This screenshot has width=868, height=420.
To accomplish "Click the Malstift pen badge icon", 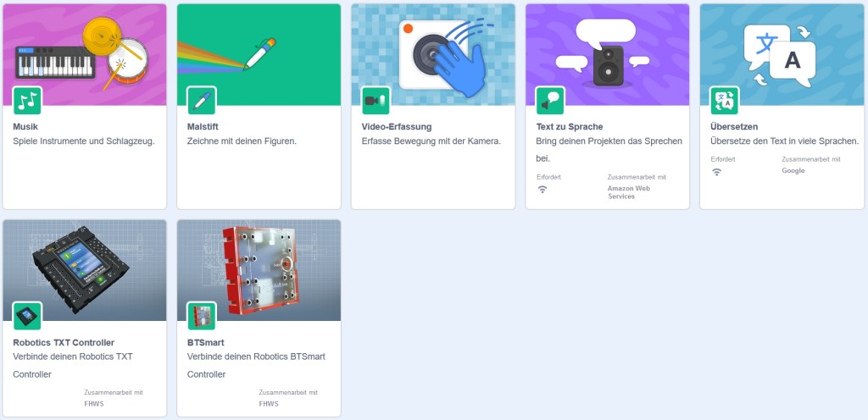I will pyautogui.click(x=202, y=101).
